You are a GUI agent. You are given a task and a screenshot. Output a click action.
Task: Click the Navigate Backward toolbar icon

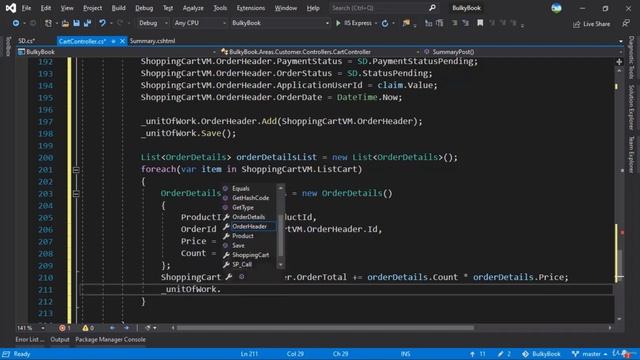tap(16, 23)
